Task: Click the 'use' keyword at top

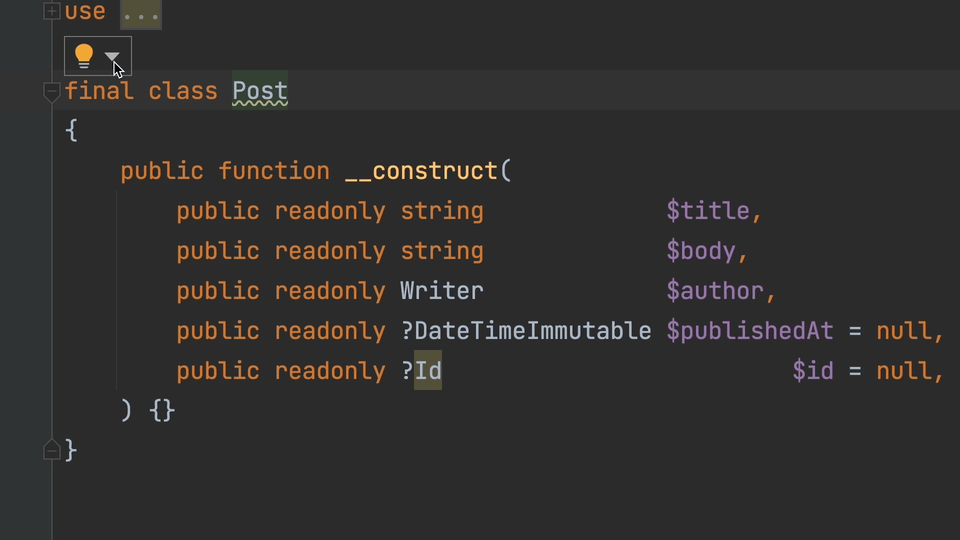Action: 85,12
